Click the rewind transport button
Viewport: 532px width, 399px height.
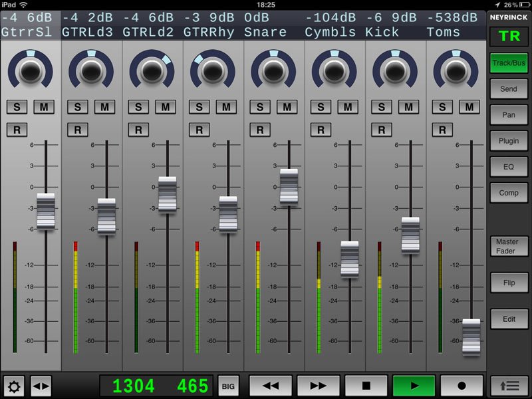[271, 386]
